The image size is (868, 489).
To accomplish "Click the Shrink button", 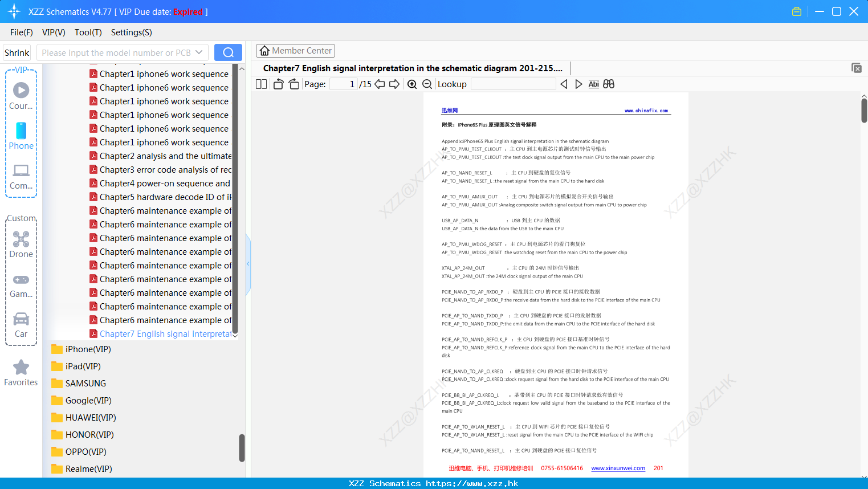I will (17, 52).
